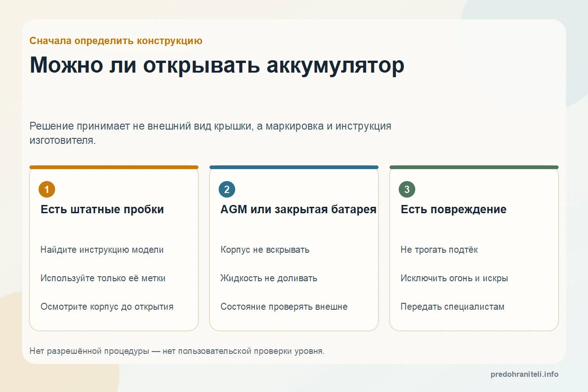The image size is (588, 392).
Task: Click the green number 3 badge
Action: [x=407, y=189]
